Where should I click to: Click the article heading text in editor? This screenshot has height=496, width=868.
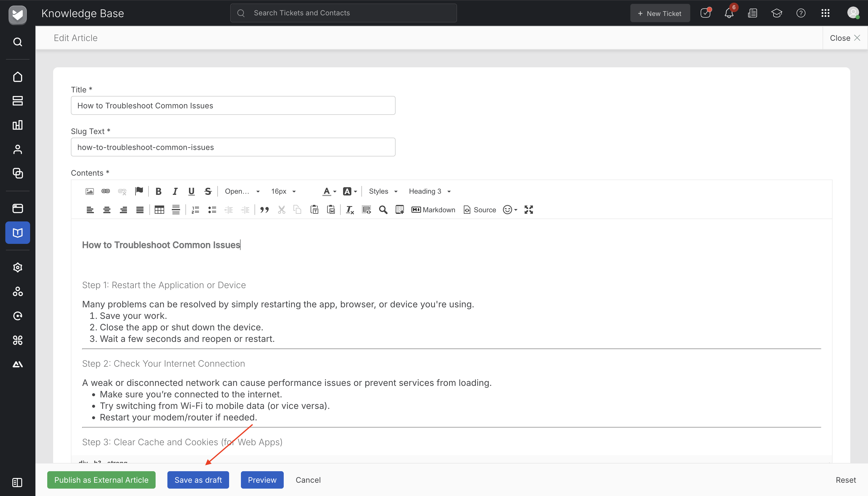pyautogui.click(x=161, y=245)
